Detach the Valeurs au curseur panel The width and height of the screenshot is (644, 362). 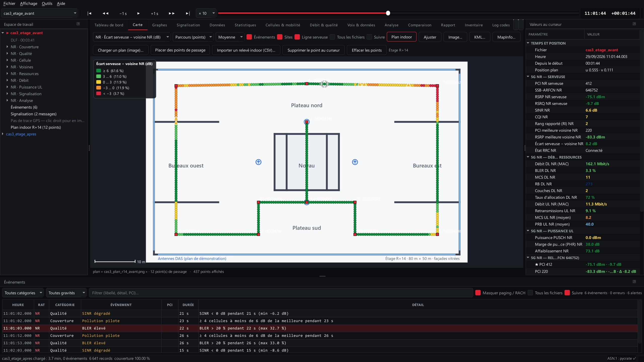point(634,24)
